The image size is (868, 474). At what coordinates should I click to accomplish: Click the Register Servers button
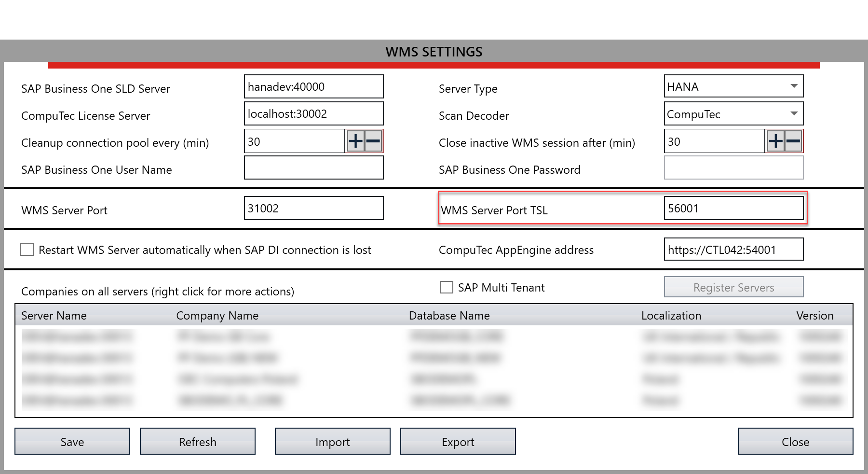733,287
